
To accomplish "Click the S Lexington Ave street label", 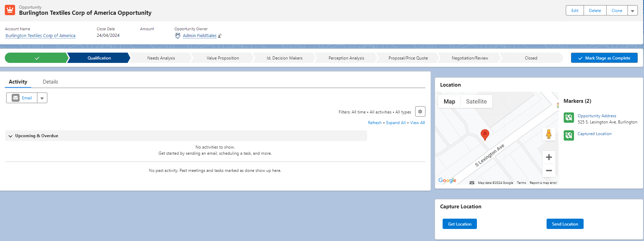I will (x=490, y=155).
